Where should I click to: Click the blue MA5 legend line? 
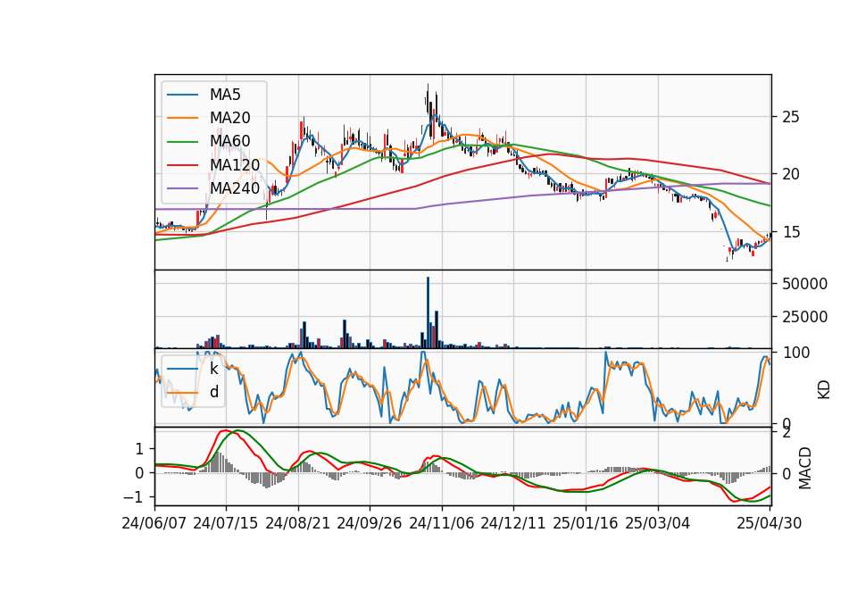[x=182, y=96]
